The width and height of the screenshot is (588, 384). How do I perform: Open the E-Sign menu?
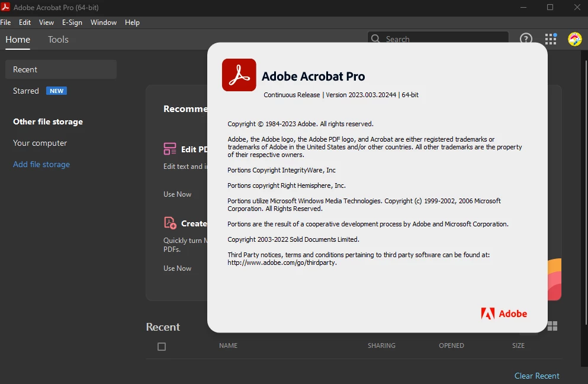click(72, 23)
